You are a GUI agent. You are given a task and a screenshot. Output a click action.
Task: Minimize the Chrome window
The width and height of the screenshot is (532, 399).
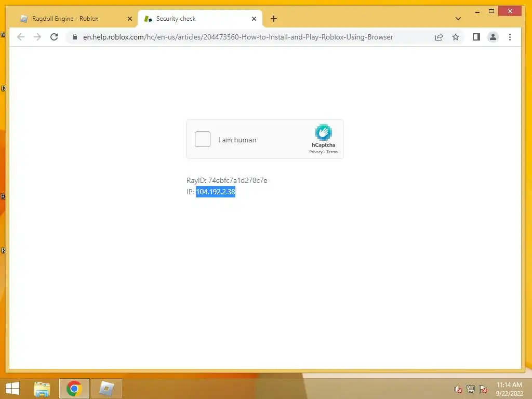coord(477,11)
